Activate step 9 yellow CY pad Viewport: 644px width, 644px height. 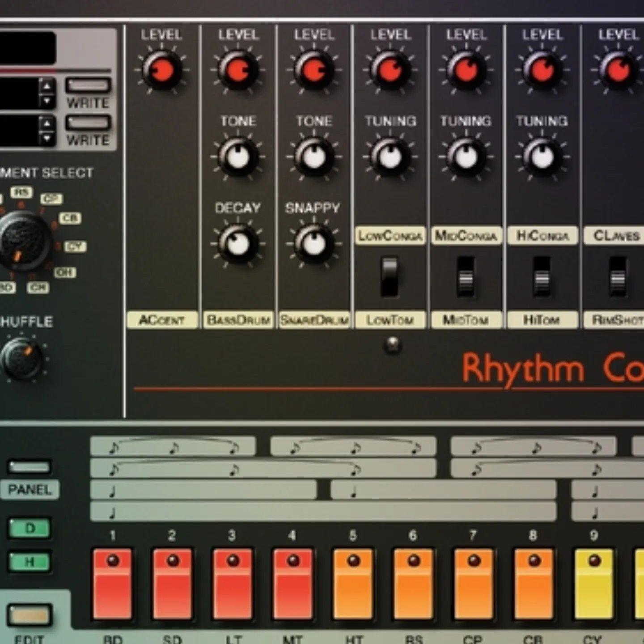pos(593,584)
